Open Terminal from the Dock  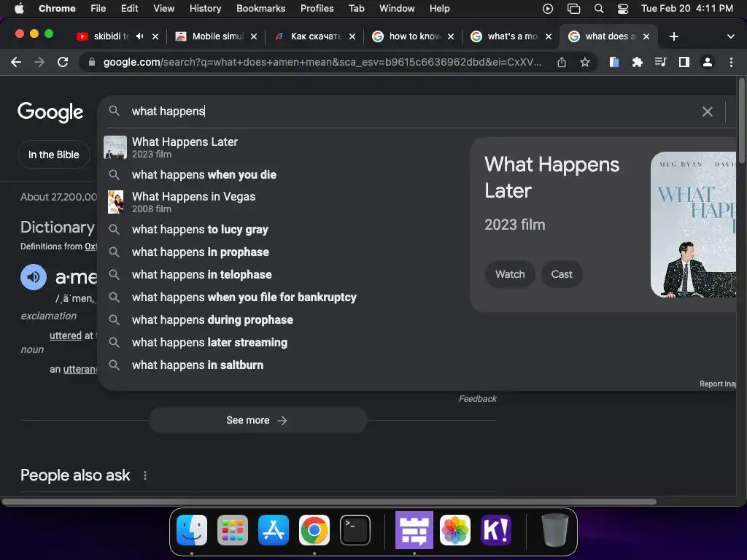[355, 530]
